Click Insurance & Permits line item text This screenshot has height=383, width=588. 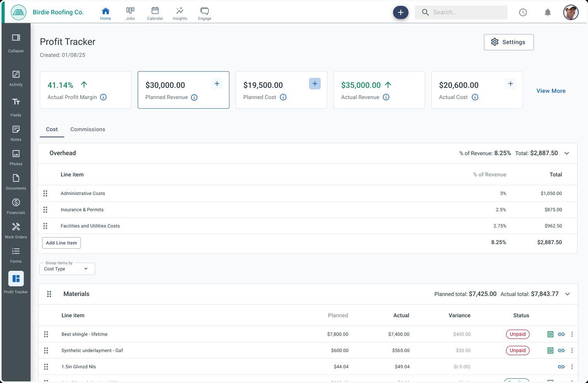(x=82, y=210)
